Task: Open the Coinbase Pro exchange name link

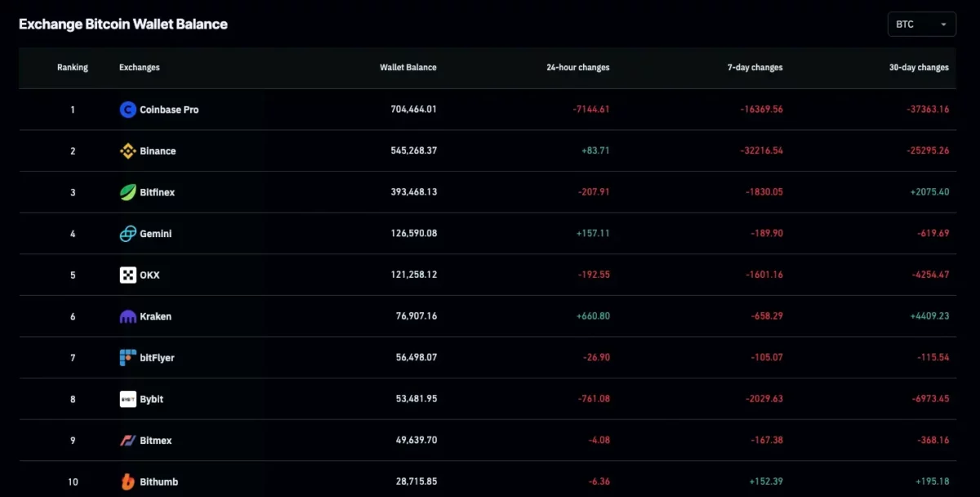Action: pos(169,110)
